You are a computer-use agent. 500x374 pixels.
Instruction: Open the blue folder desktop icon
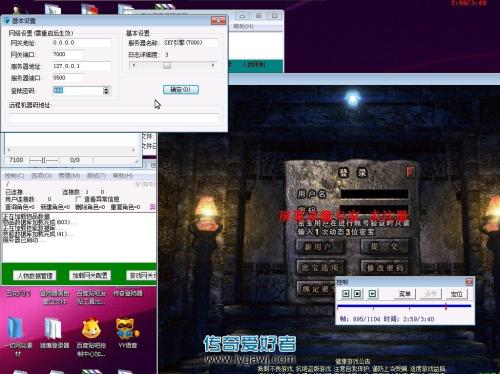[x=18, y=335]
